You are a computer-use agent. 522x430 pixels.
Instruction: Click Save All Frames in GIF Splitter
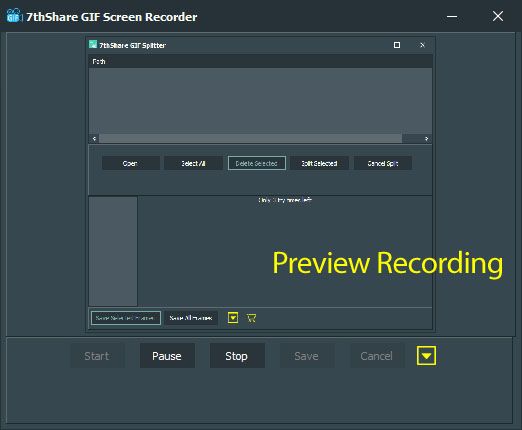pyautogui.click(x=191, y=318)
